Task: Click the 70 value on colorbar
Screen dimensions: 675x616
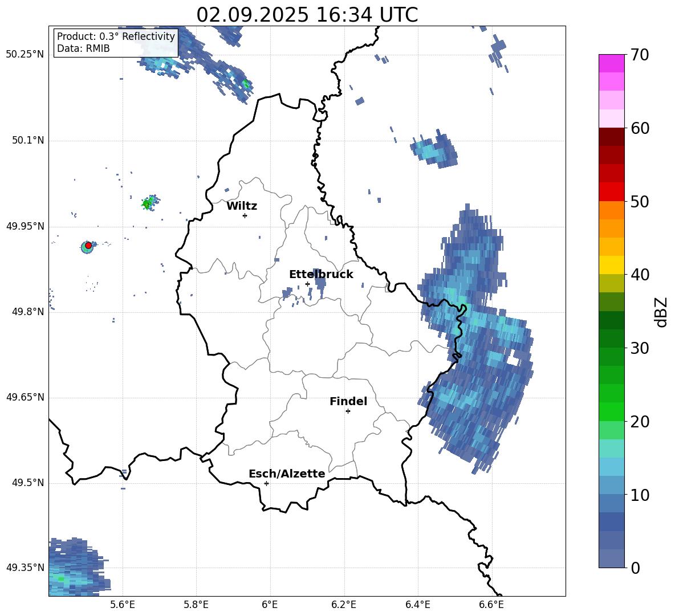Action: pos(640,55)
